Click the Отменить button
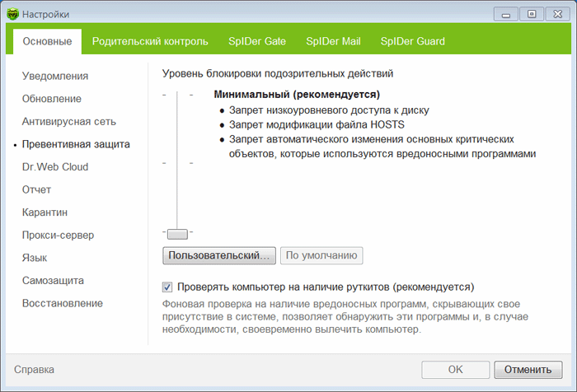Screen dimensions: 577x392 tap(528, 370)
